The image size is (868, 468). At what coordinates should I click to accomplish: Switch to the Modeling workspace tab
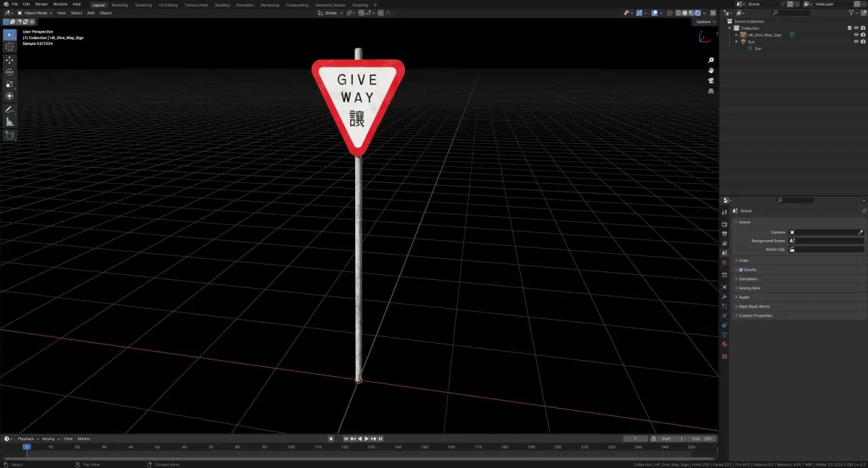click(120, 5)
